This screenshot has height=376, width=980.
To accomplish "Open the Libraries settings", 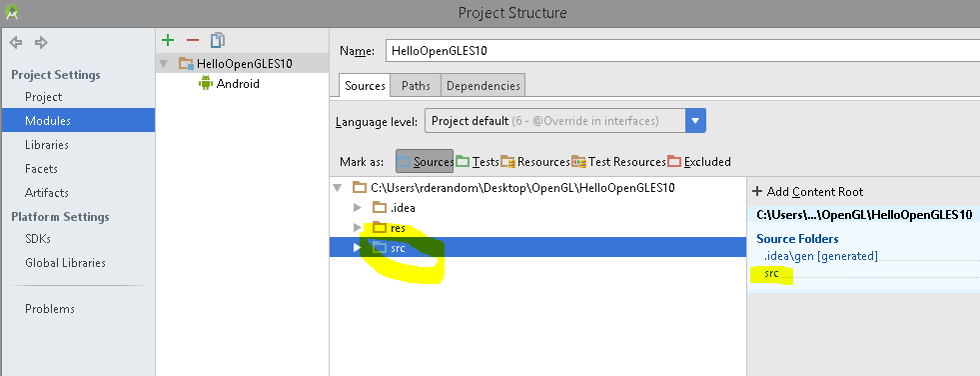I will pos(47,145).
